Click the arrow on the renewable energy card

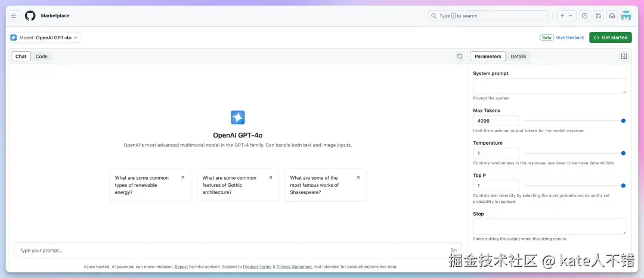[183, 178]
